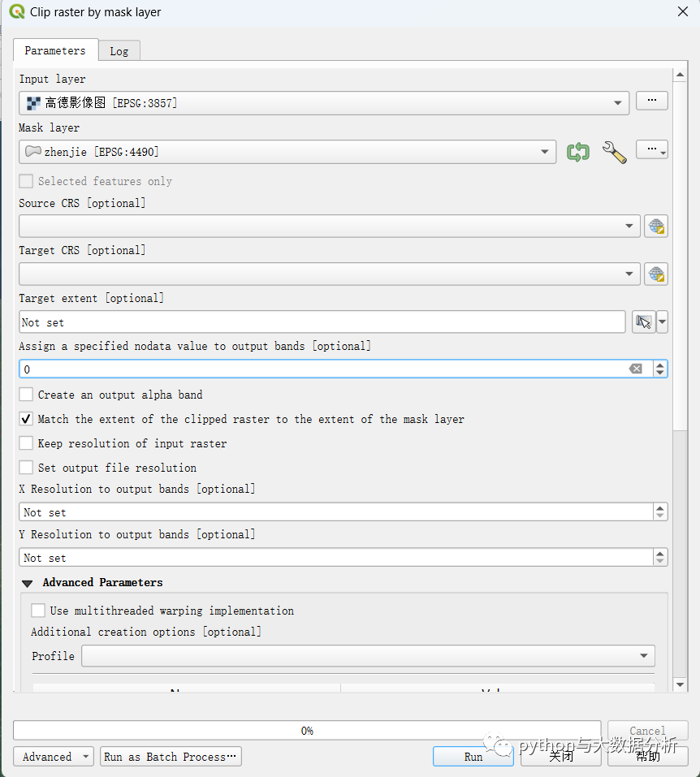
Task: Browse for mask layer with ellipsis button
Action: (651, 150)
